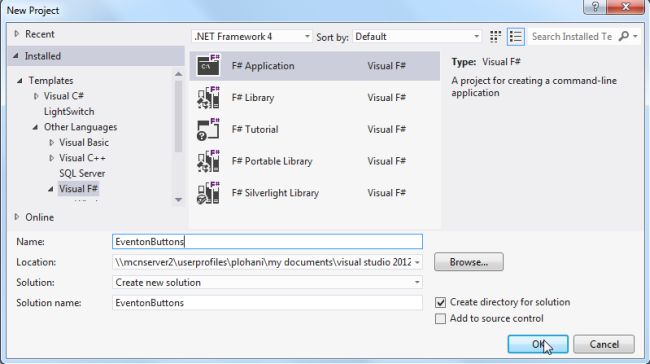Click the tree scrollbar down arrow
The width and height of the screenshot is (650, 364).
click(178, 200)
